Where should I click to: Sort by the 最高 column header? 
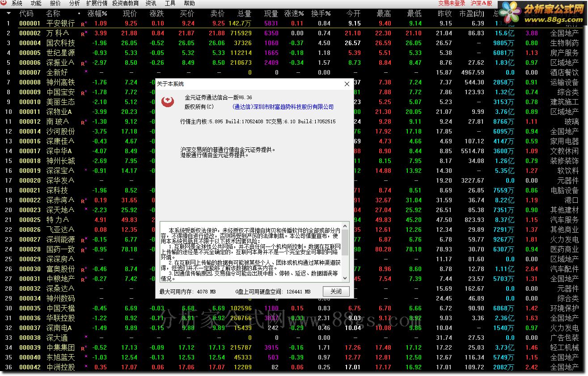(384, 14)
